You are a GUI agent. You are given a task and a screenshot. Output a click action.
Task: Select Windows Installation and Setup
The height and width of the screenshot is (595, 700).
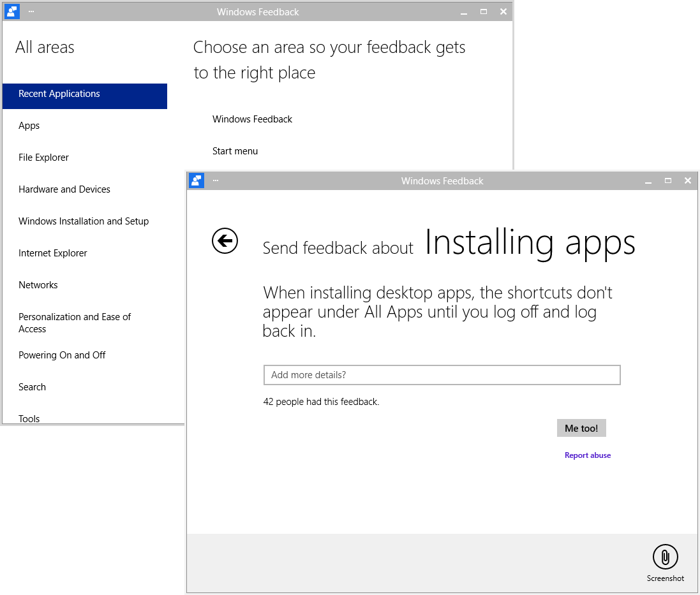(85, 221)
